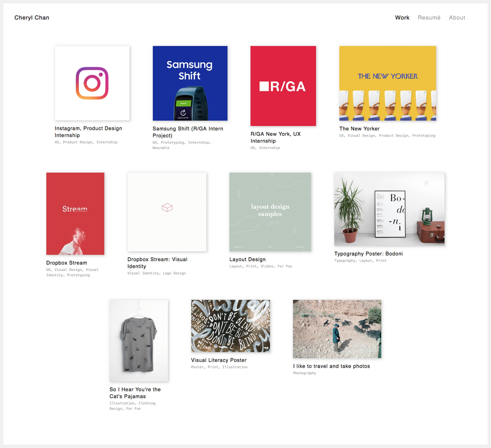
Task: Open the red Stream project thumbnail
Action: click(x=75, y=214)
